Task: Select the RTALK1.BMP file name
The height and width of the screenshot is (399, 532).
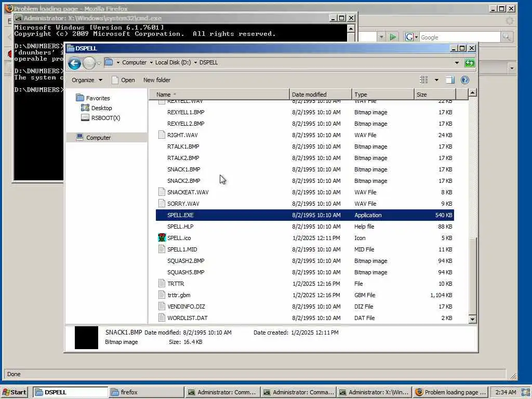Action: pyautogui.click(x=183, y=147)
